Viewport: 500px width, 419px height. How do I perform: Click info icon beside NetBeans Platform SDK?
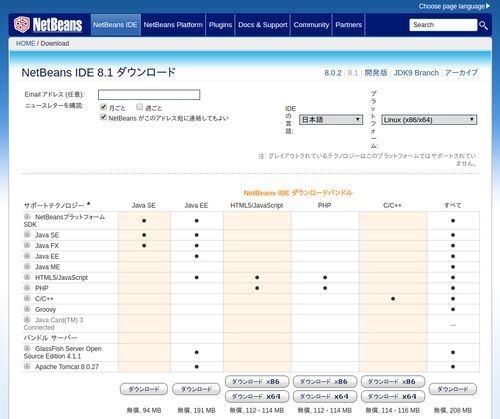(27, 216)
